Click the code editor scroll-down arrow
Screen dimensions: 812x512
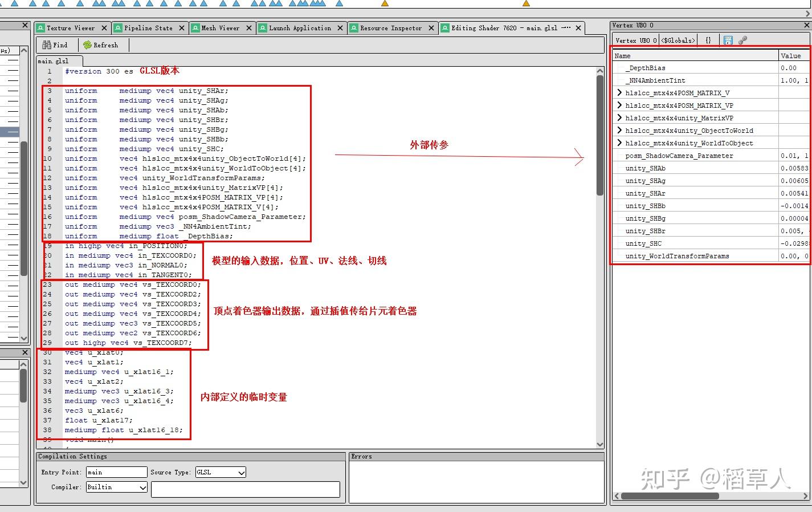click(600, 444)
